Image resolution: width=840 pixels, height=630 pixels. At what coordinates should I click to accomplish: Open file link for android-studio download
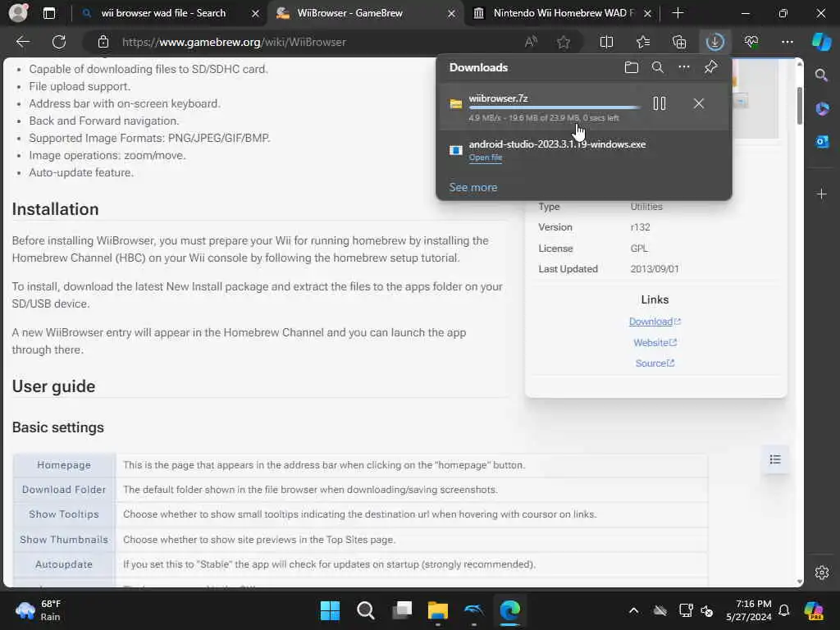click(486, 157)
